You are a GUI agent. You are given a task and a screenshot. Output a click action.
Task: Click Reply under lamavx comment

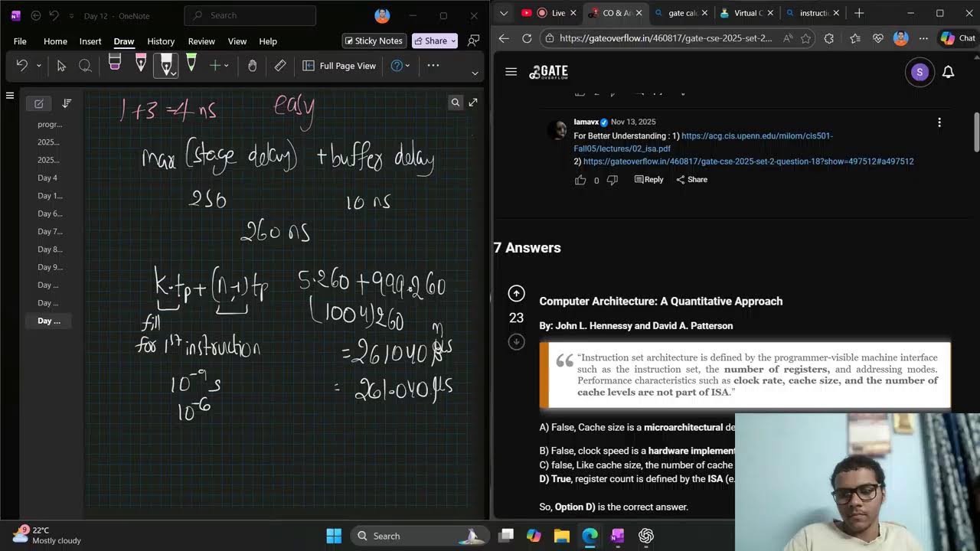click(x=648, y=180)
